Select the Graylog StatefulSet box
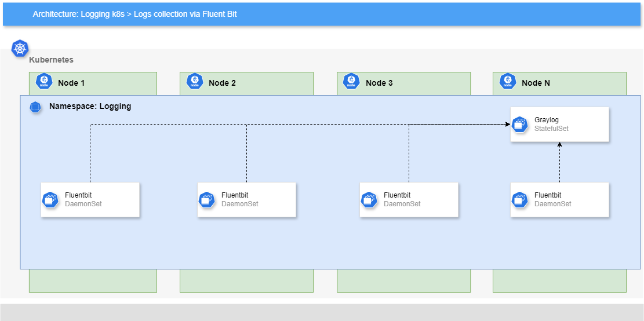The image size is (644, 321). tap(559, 125)
